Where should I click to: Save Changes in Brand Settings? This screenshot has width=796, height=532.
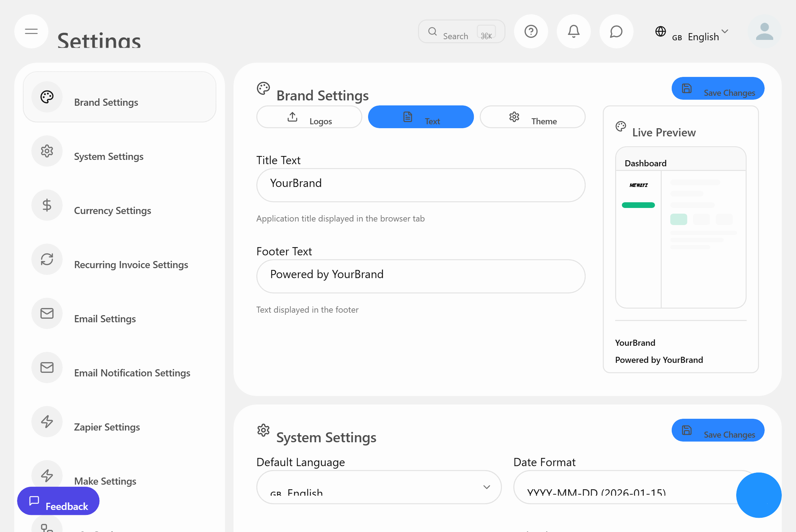[718, 88]
